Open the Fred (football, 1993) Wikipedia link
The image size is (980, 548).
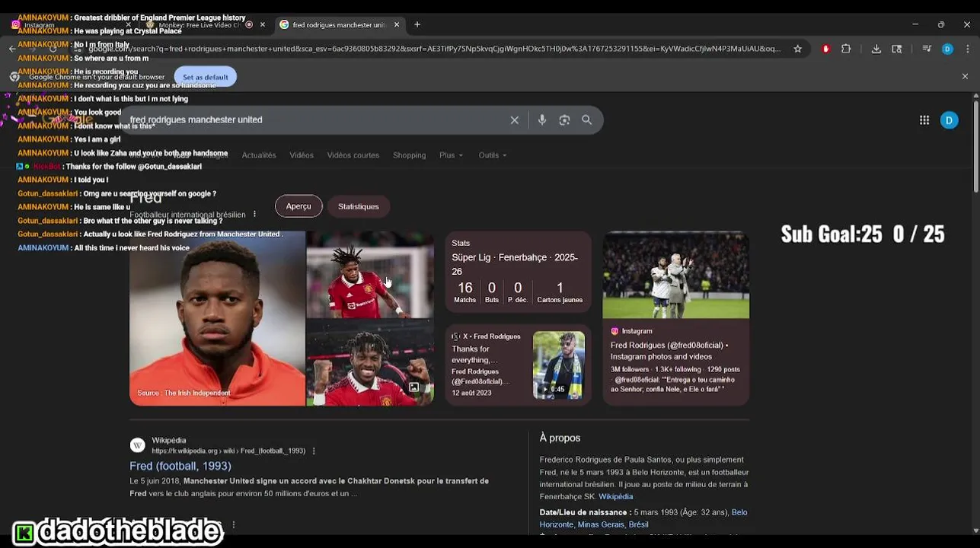[x=180, y=466]
